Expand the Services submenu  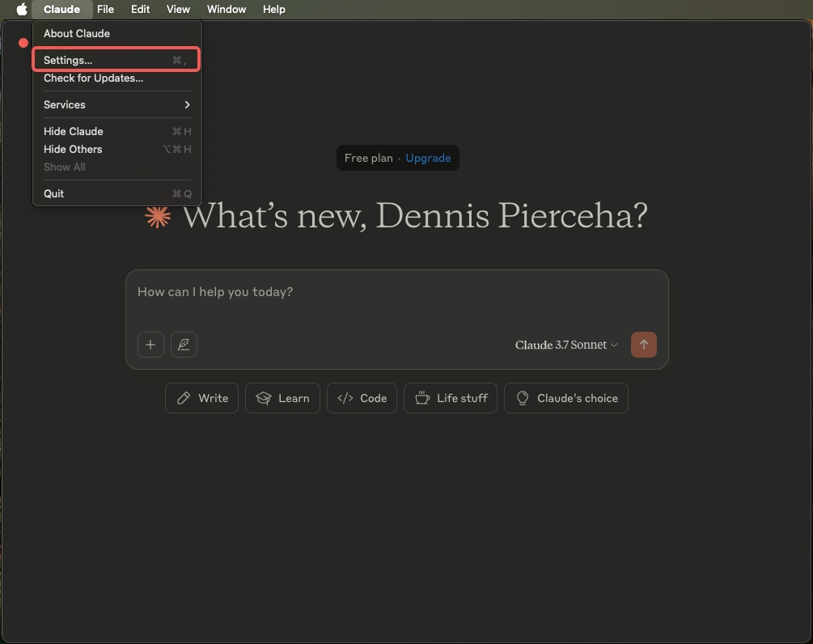point(117,104)
